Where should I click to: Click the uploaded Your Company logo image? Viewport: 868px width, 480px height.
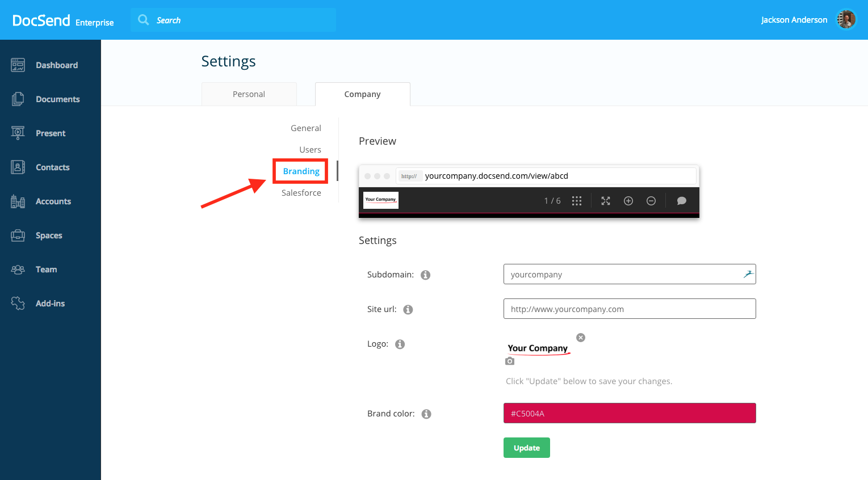click(538, 349)
